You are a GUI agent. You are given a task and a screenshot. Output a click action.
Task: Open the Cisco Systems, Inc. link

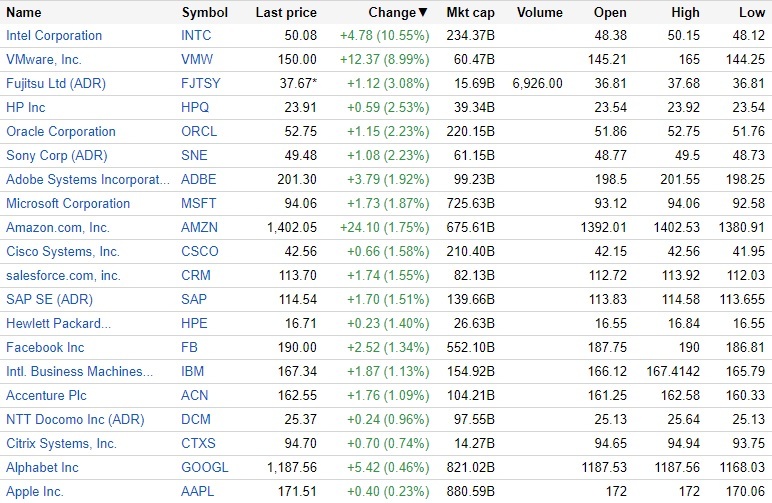63,252
